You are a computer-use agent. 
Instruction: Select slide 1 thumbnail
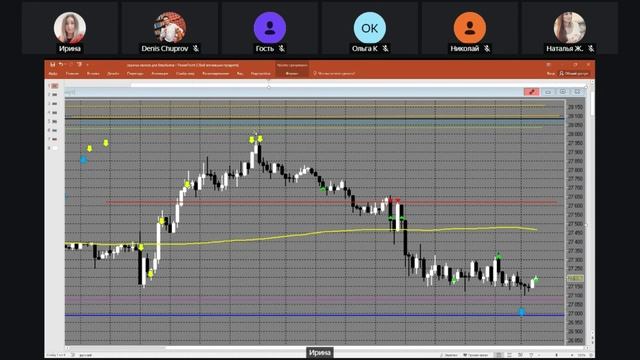click(55, 86)
